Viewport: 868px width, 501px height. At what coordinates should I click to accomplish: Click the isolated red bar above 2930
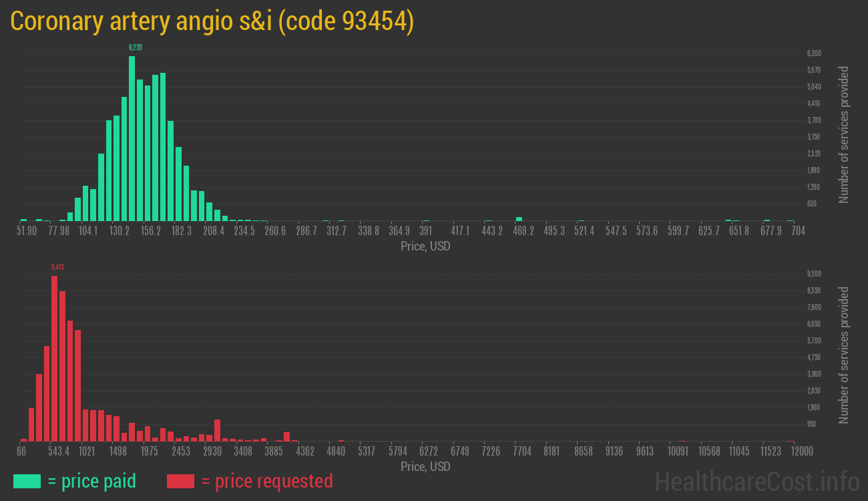point(217,430)
